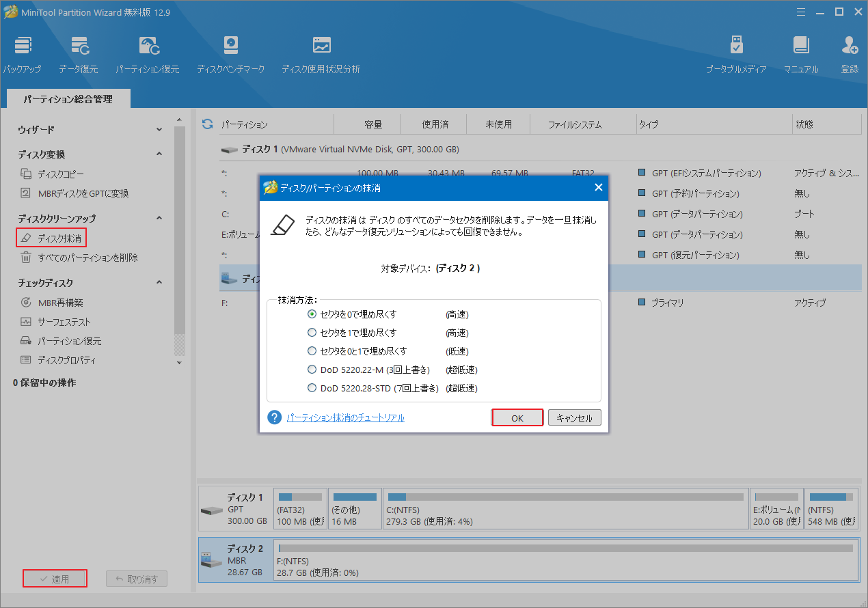Image resolution: width=868 pixels, height=608 pixels.
Task: Open the マニュアル icon
Action: [x=801, y=55]
